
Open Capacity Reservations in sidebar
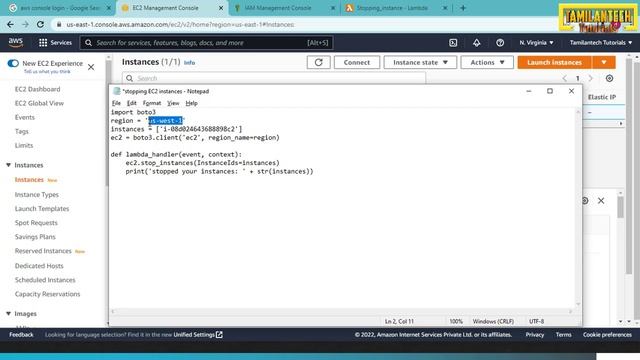click(47, 294)
